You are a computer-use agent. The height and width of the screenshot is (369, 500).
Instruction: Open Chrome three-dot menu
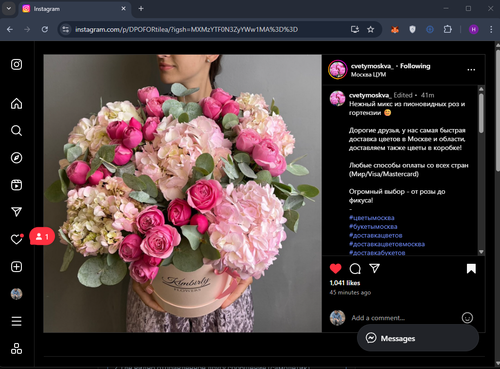coord(491,30)
